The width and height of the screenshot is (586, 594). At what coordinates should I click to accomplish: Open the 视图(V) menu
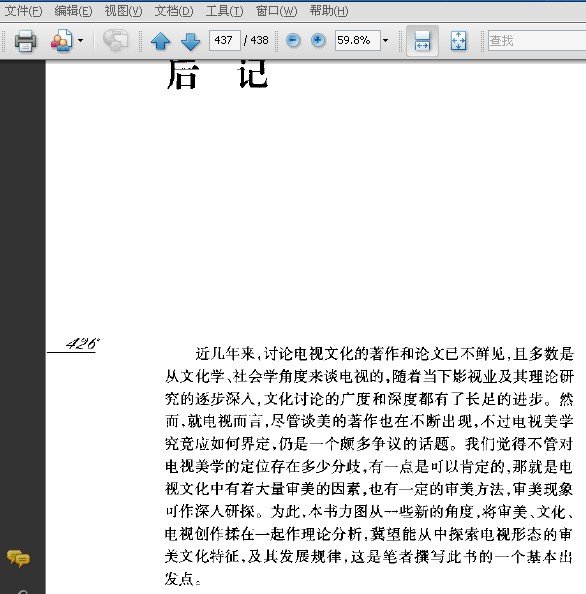tap(123, 11)
